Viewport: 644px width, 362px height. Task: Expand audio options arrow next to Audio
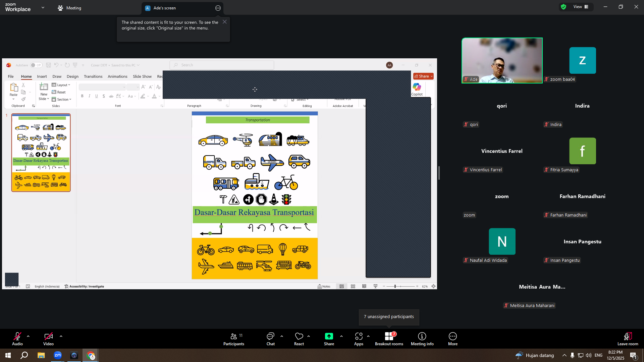click(x=28, y=336)
